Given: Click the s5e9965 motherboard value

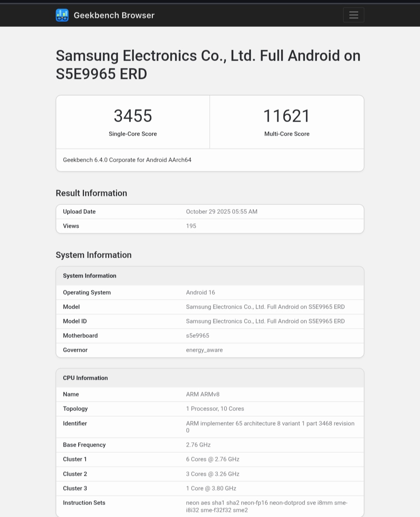Looking at the screenshot, I should [198, 335].
